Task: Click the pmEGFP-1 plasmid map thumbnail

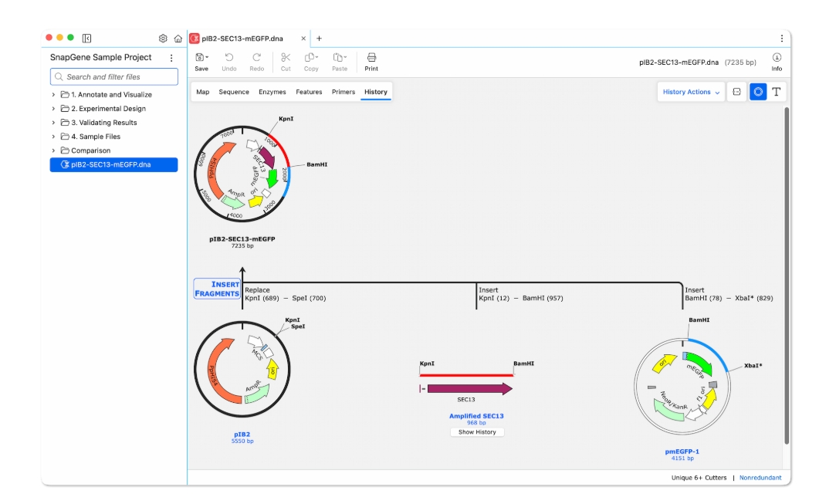Action: pos(682,387)
